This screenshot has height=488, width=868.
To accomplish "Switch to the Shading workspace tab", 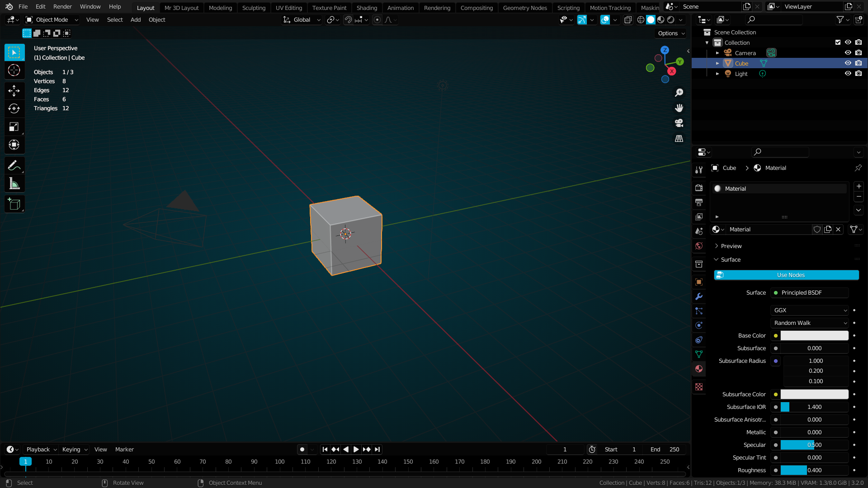I will [367, 8].
